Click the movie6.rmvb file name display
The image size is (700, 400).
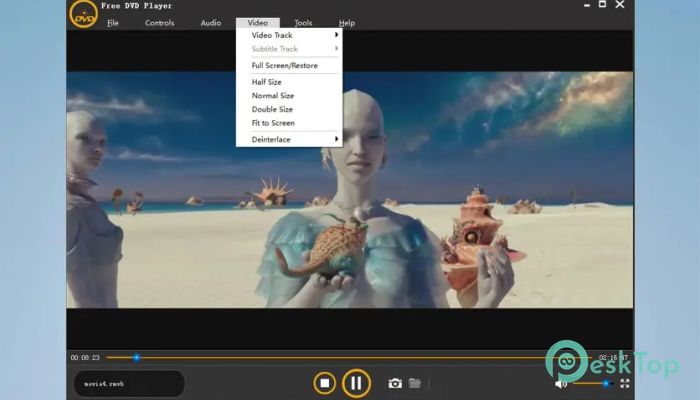tap(129, 383)
